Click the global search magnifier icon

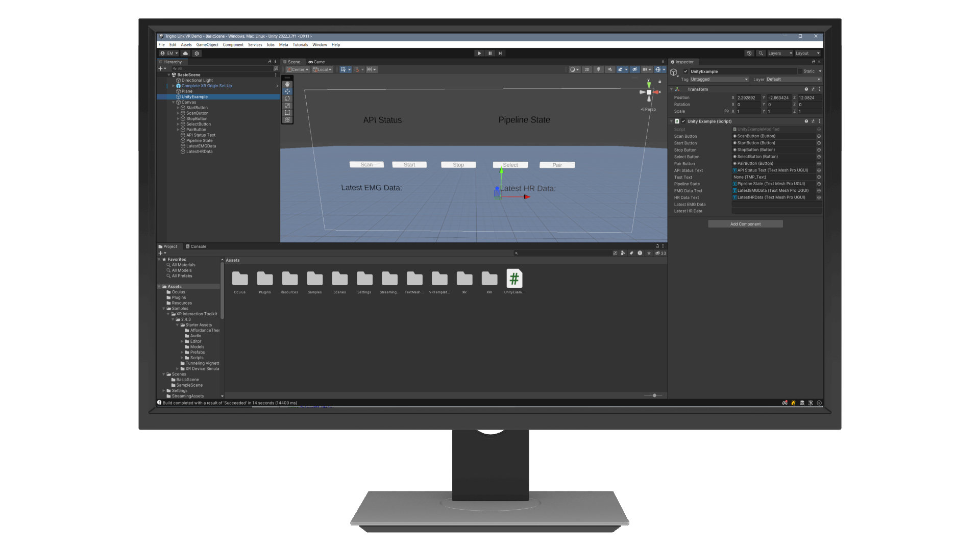(x=761, y=53)
